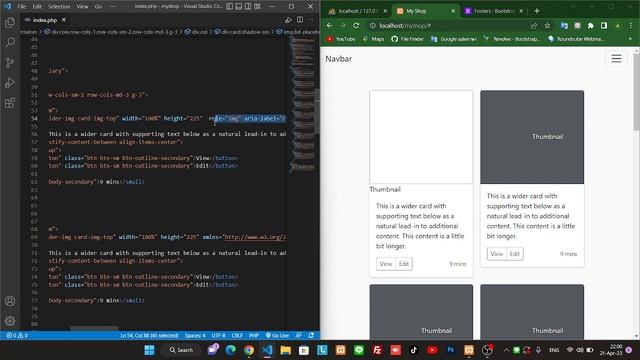640x360 pixels.
Task: Open editor More Actions ellipsis in VS Code
Action: (x=311, y=20)
